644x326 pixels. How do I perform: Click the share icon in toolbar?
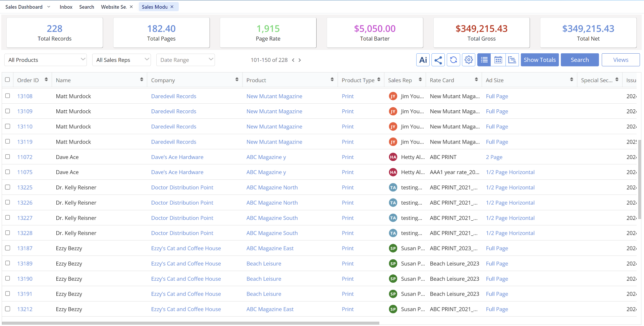(x=438, y=60)
